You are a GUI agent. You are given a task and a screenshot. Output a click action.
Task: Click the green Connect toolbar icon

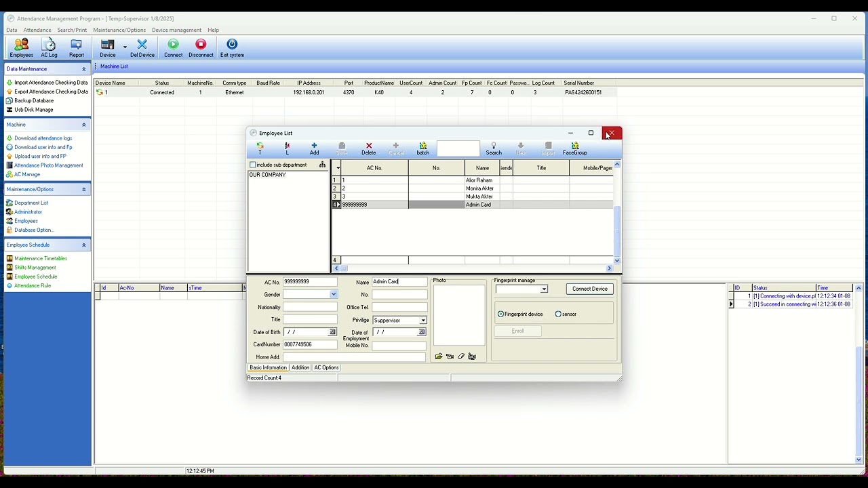coord(173,47)
